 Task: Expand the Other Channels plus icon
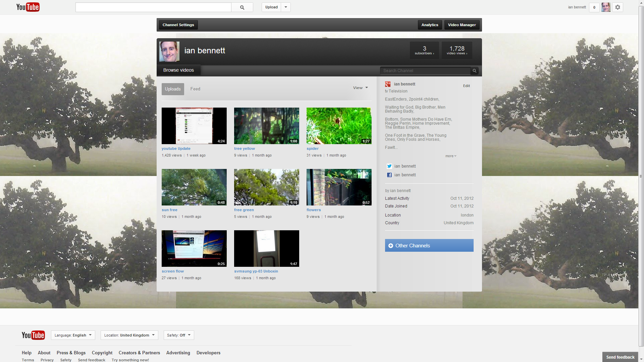[390, 246]
